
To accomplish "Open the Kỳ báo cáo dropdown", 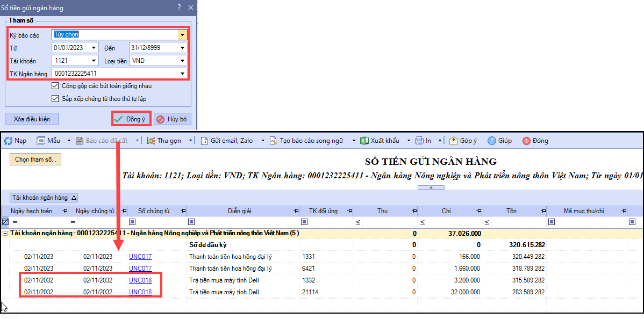I will coord(183,35).
